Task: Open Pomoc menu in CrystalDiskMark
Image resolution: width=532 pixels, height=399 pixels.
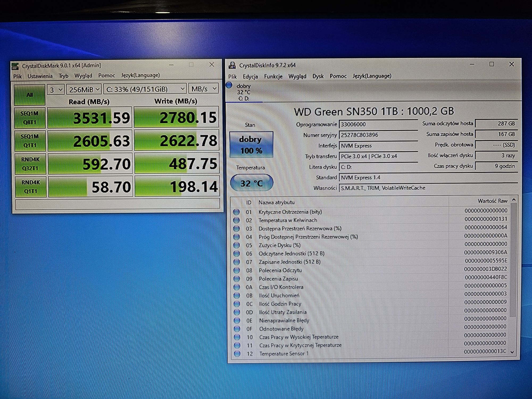Action: [x=106, y=76]
